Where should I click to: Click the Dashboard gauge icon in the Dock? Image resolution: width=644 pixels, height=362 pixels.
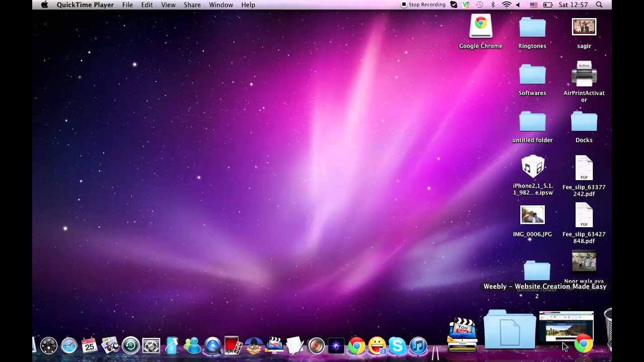click(x=49, y=345)
